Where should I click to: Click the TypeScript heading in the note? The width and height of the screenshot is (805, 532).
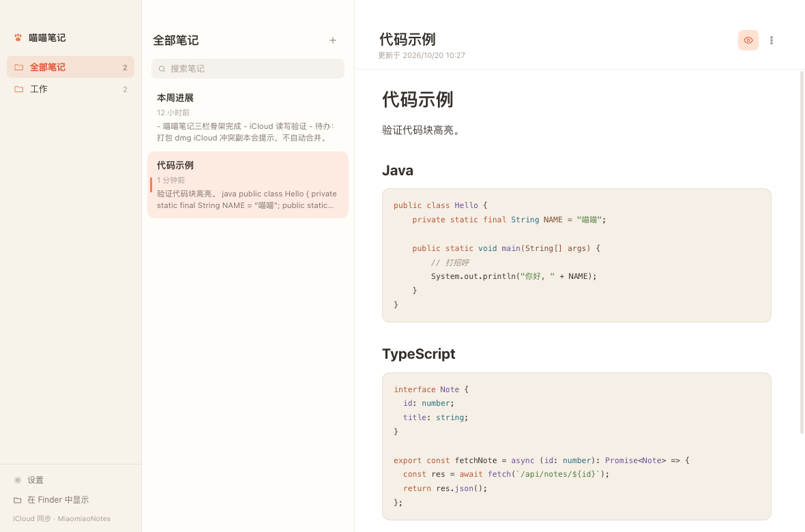[418, 354]
